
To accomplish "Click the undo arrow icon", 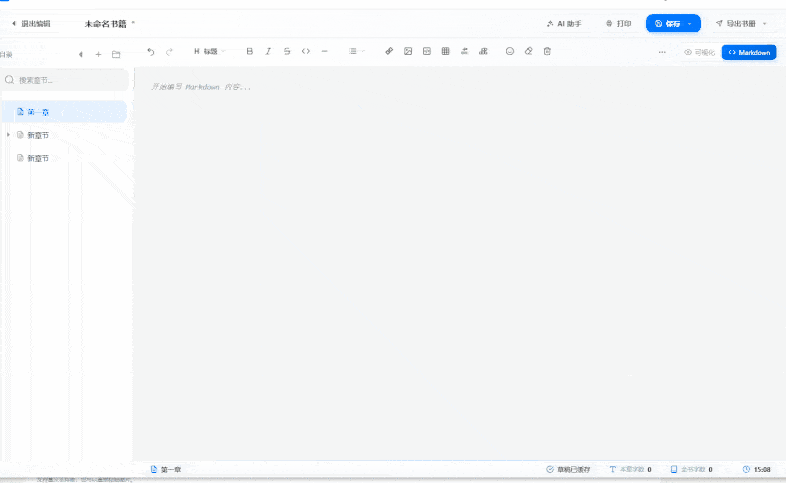I will (151, 52).
